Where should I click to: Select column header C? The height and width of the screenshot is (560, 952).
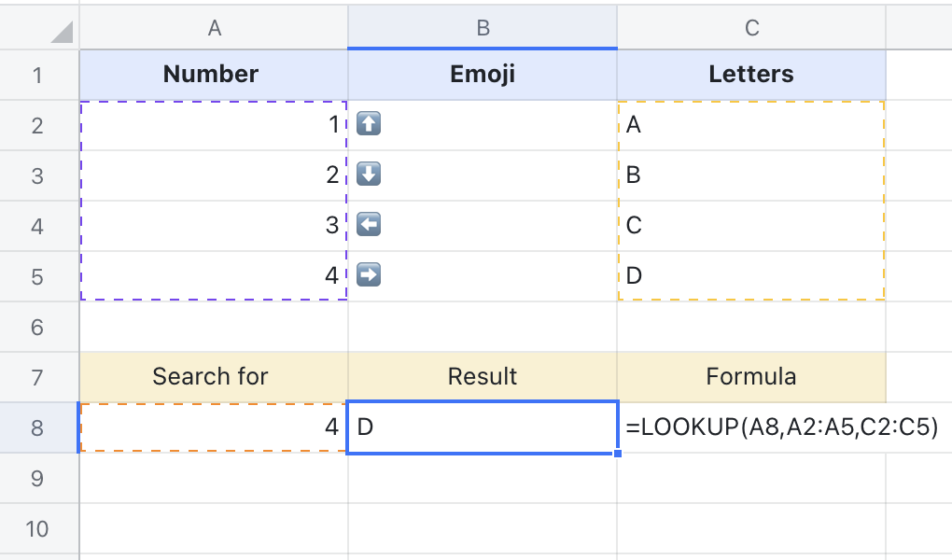pos(750,26)
